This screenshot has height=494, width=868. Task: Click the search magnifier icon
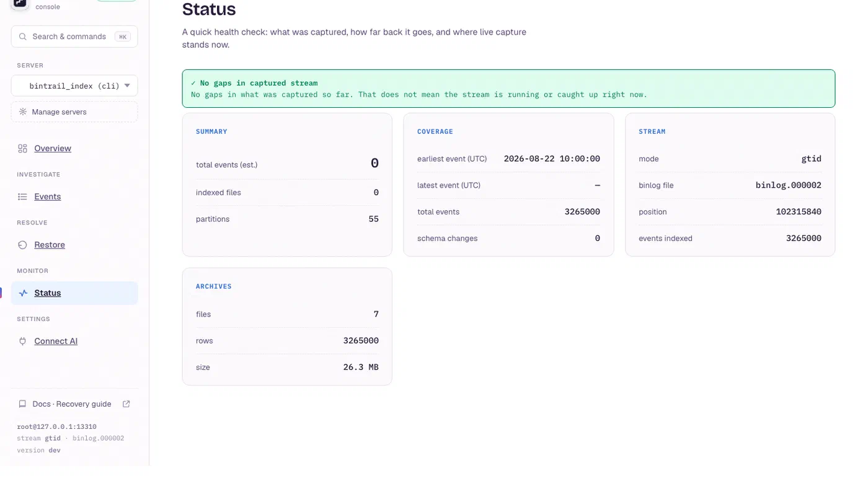(23, 37)
